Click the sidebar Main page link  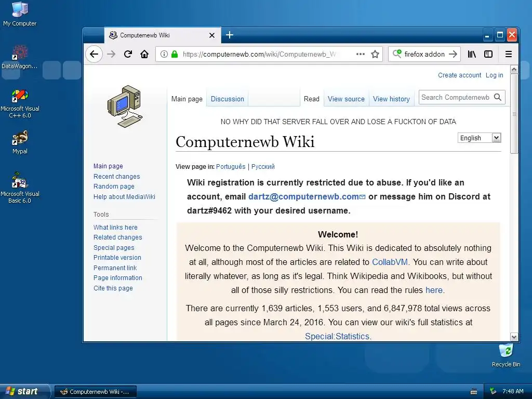pos(108,166)
